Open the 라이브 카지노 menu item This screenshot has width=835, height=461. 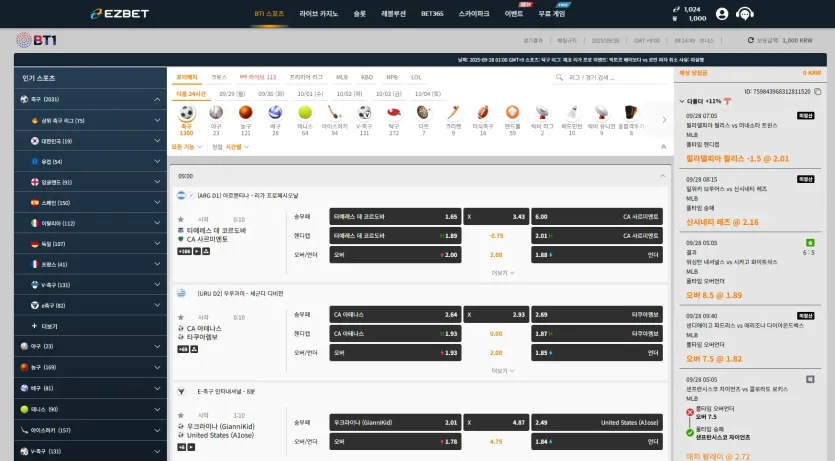pos(318,14)
